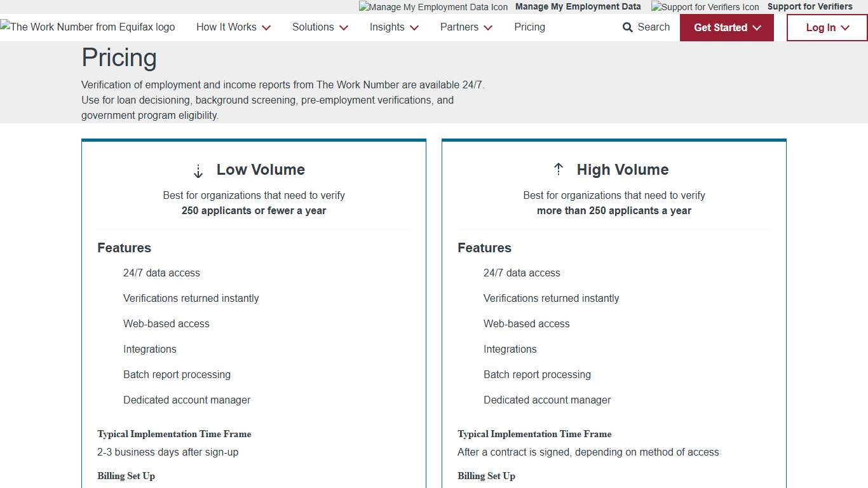
Task: Click The Work Number from Equifax logo
Action: click(x=88, y=27)
